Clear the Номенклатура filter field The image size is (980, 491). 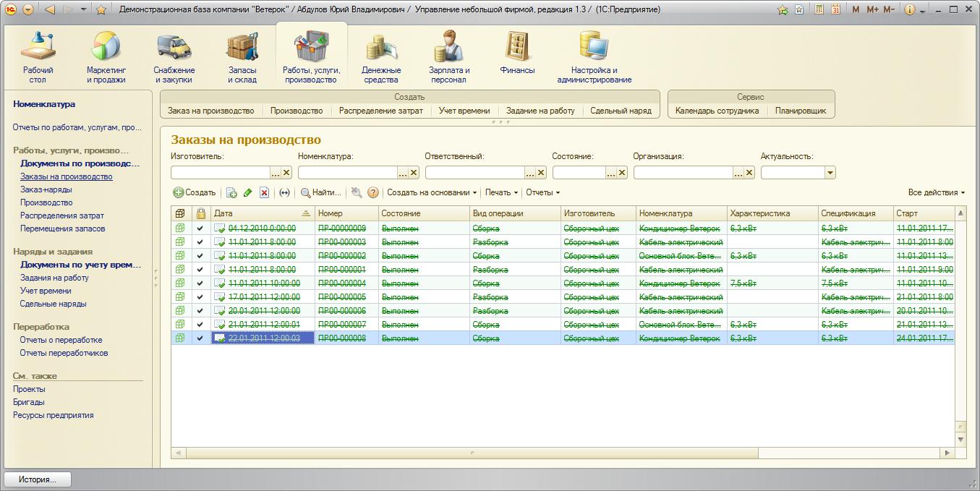(414, 173)
